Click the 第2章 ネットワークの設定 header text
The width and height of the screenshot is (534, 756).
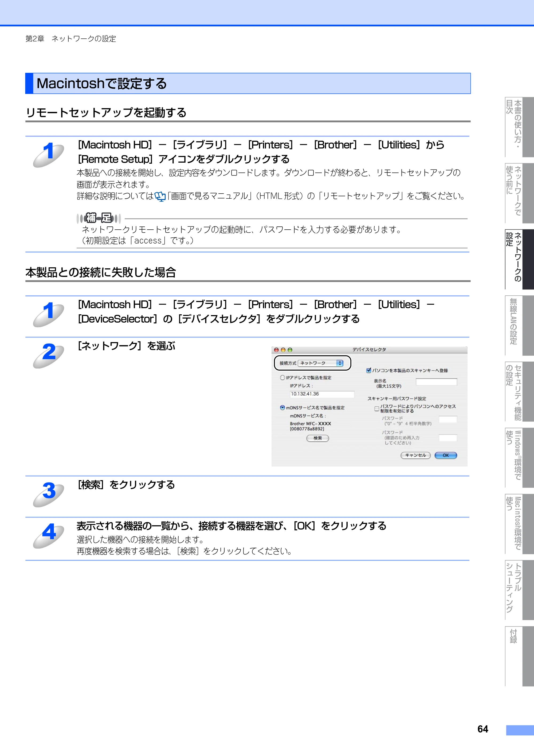(71, 39)
